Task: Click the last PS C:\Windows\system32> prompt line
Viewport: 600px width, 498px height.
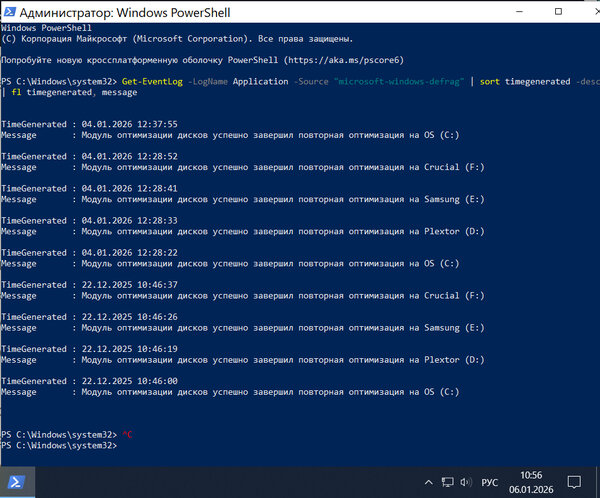Action: pyautogui.click(x=59, y=446)
